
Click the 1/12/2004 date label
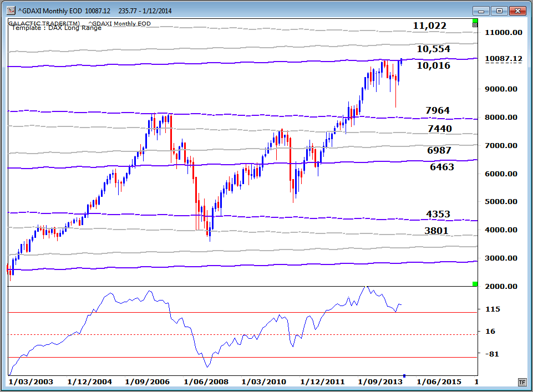[x=90, y=382]
